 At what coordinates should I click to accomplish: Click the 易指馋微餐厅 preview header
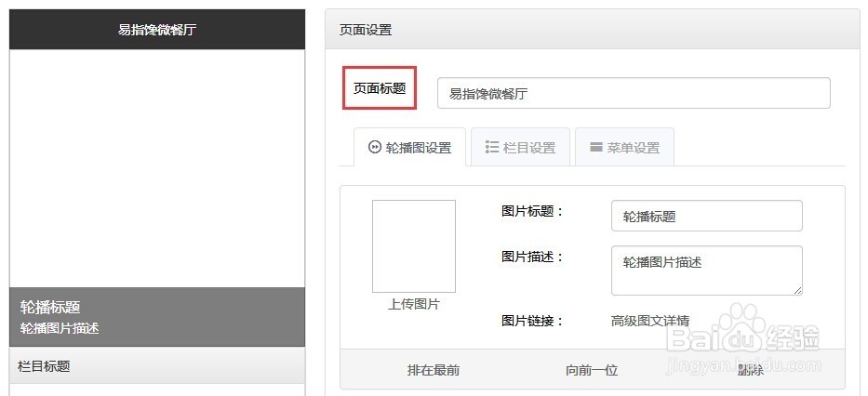click(x=157, y=30)
